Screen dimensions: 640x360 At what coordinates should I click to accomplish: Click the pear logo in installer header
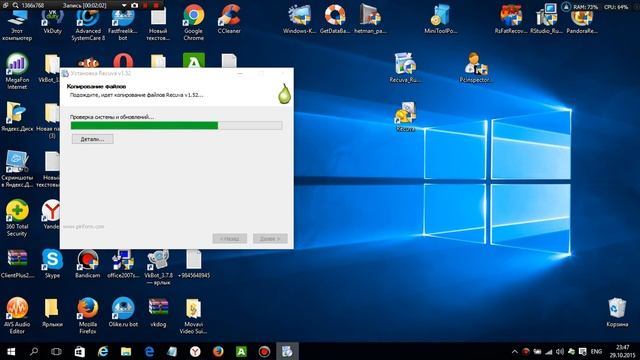click(x=284, y=93)
